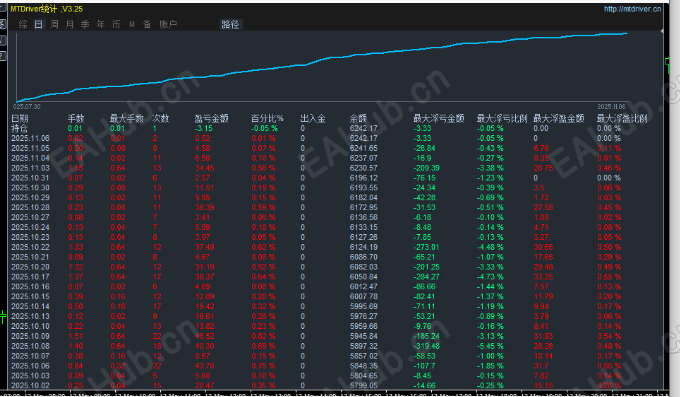Viewport: 680px width, 397px height.
Task: Select the 2025.10.29 date row
Action: pos(30,198)
